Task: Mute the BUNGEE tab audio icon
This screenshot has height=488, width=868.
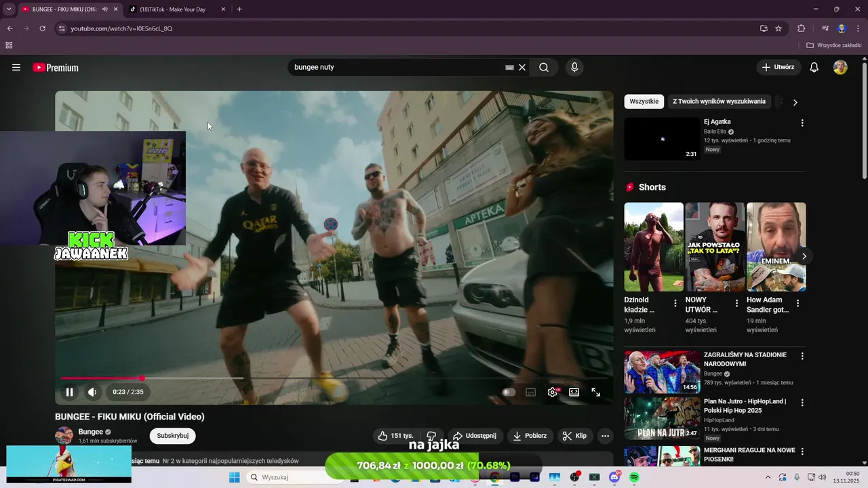Action: 104,9
